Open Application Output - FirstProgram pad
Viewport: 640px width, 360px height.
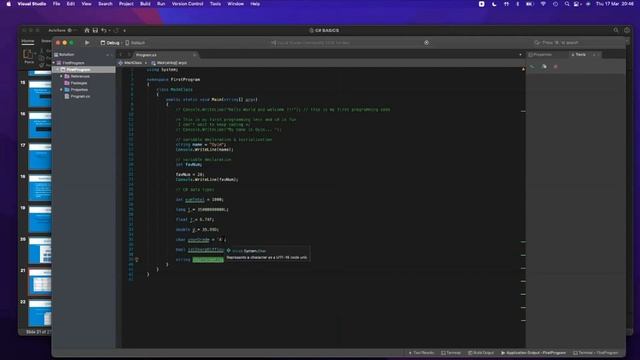pos(533,353)
